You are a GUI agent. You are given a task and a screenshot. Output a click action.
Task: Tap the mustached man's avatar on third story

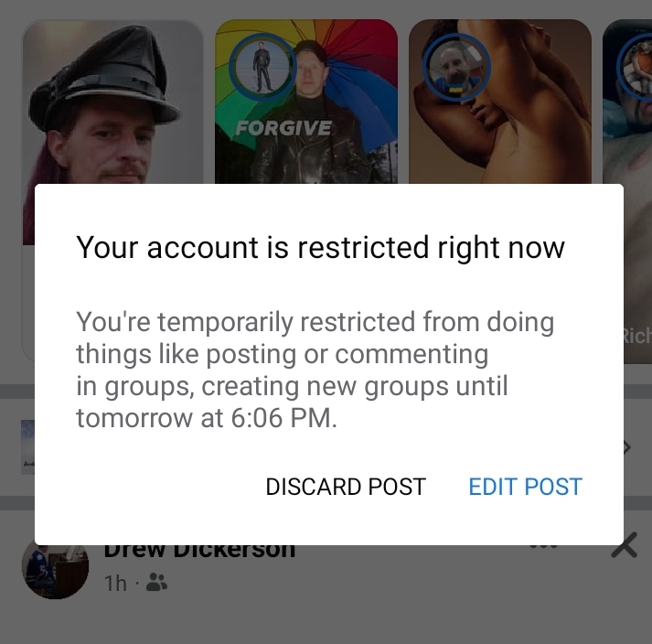pyautogui.click(x=456, y=68)
